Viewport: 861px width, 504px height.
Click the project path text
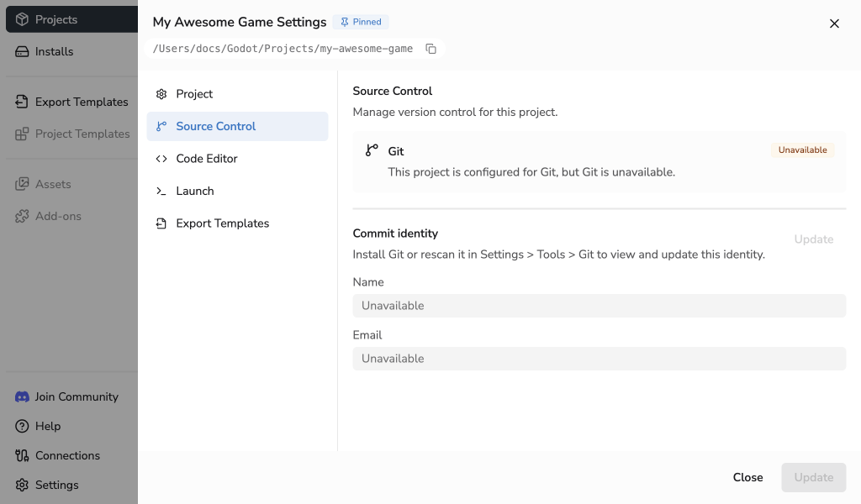coord(283,49)
